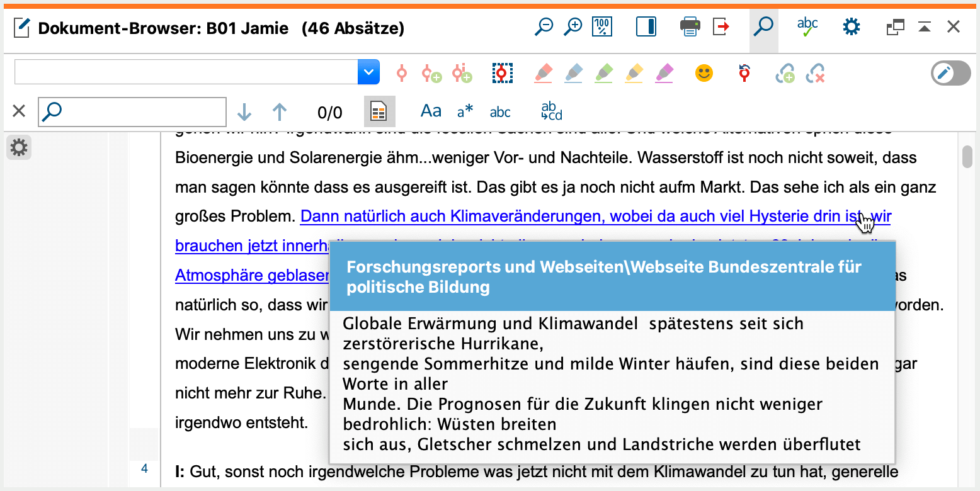The height and width of the screenshot is (491, 980).
Task: Collapse the Document Browser panel
Action: [x=924, y=27]
